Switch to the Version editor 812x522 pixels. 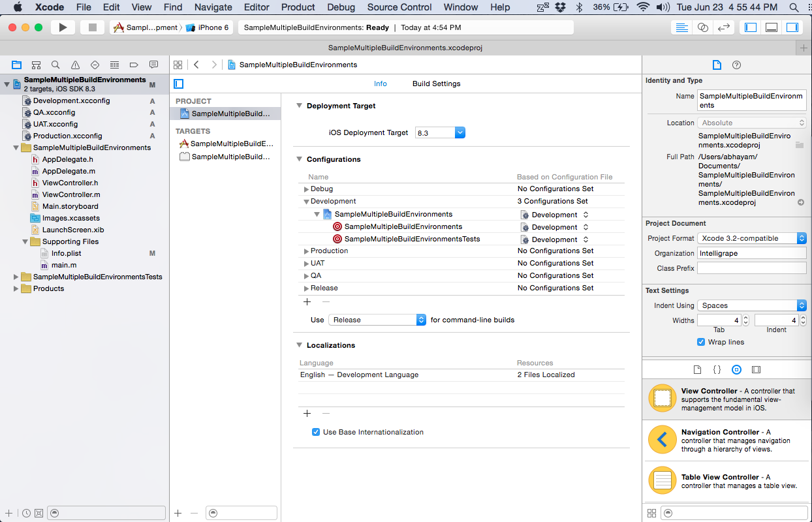click(723, 27)
